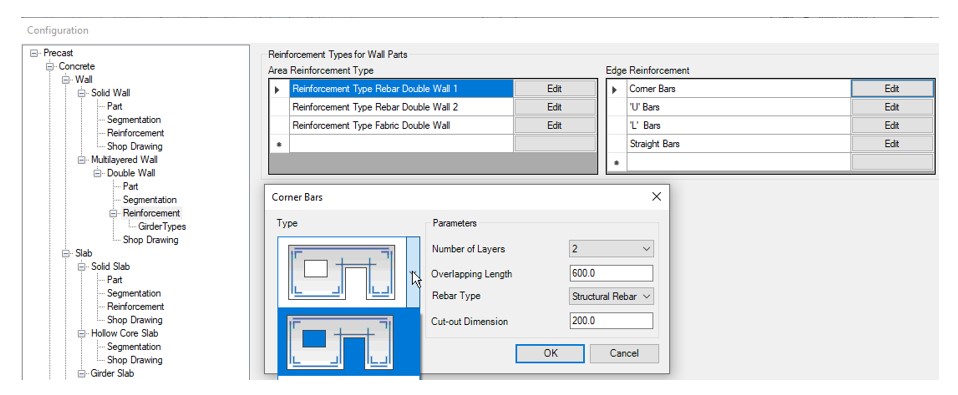958x395 pixels.
Task: Collapse the Precast root tree node
Action: [34, 53]
